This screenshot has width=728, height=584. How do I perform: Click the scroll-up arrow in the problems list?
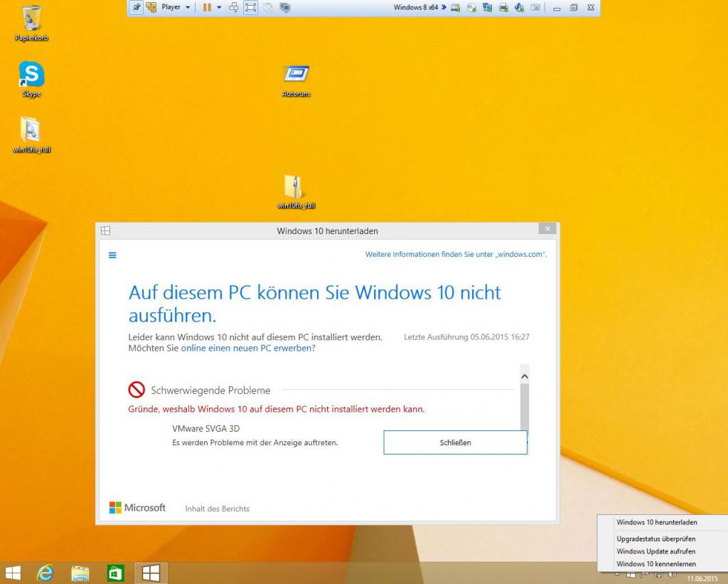[x=525, y=376]
